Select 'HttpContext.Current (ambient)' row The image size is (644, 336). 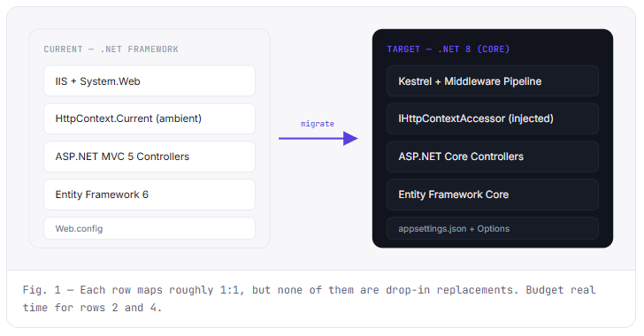[149, 118]
